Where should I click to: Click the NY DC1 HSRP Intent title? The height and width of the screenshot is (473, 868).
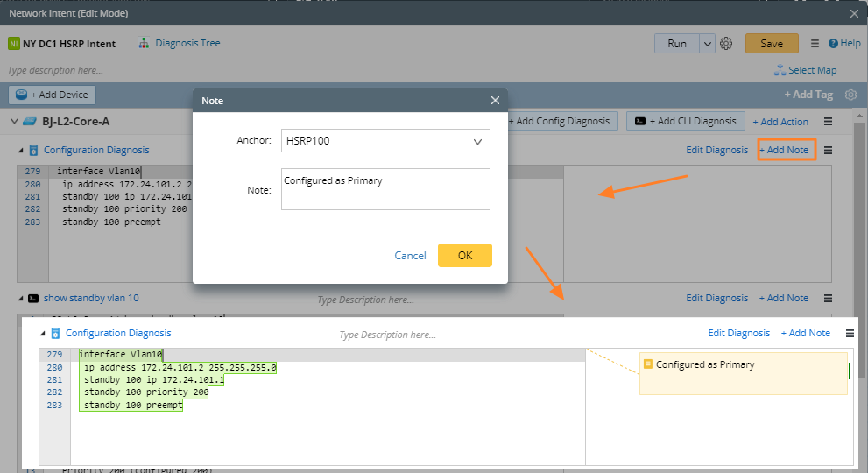pyautogui.click(x=69, y=44)
